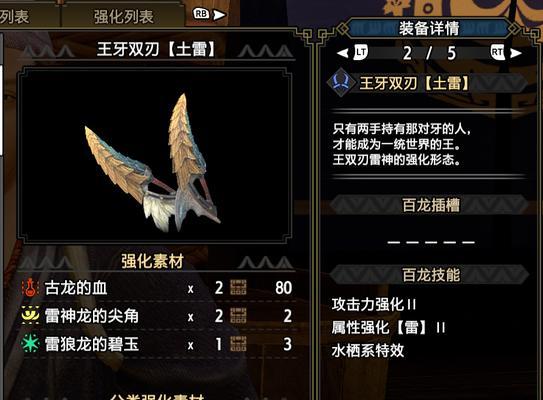Screen dimensions: 543x400
Task: Select the 属性强化【雷】II skill
Action: click(388, 327)
